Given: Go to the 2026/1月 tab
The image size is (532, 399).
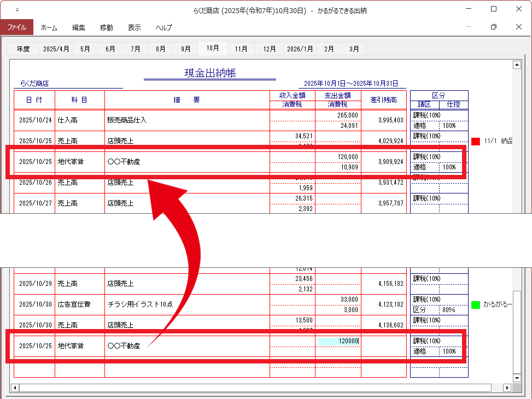Looking at the screenshot, I should click(300, 49).
